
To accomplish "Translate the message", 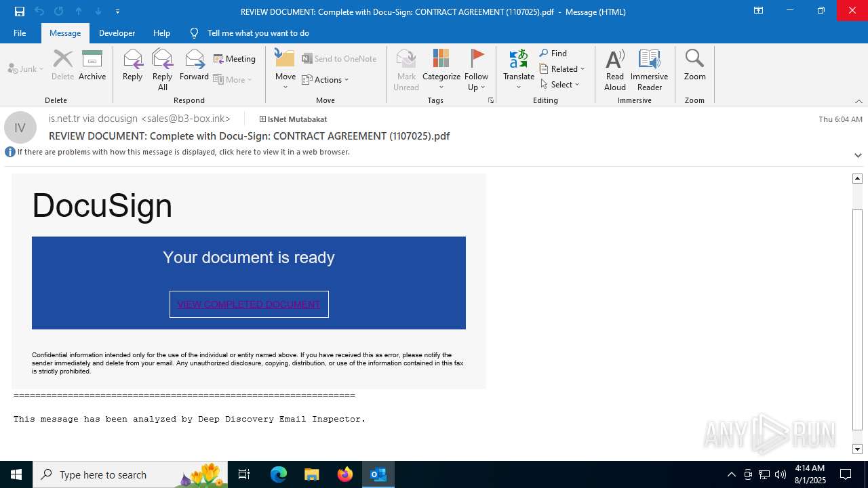I will point(519,70).
